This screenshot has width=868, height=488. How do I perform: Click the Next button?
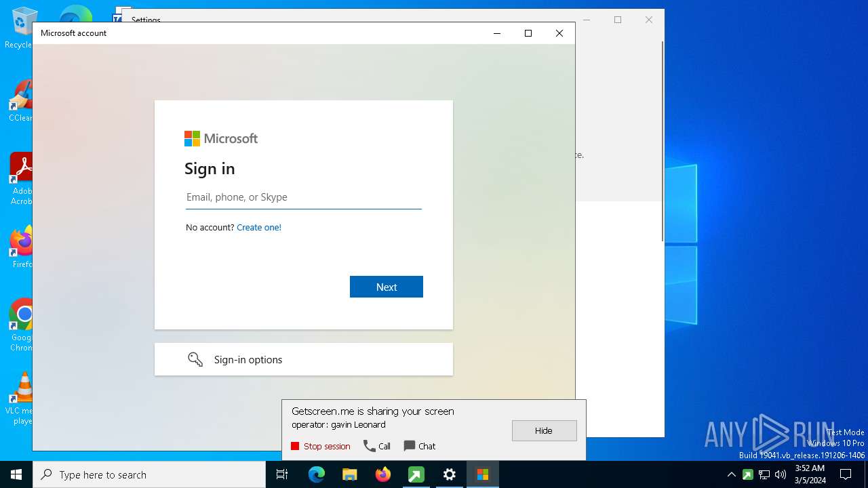(387, 287)
